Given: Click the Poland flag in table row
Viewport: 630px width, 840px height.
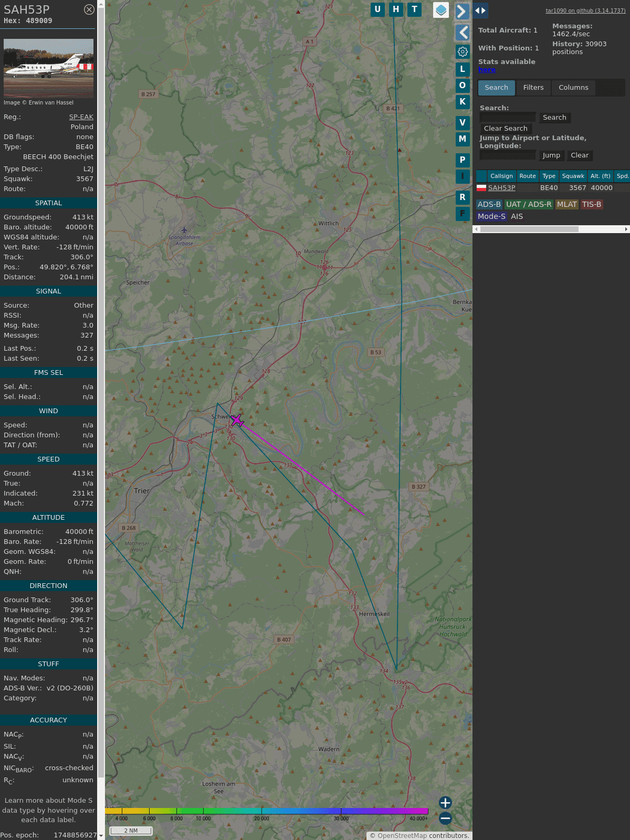Looking at the screenshot, I should click(481, 188).
